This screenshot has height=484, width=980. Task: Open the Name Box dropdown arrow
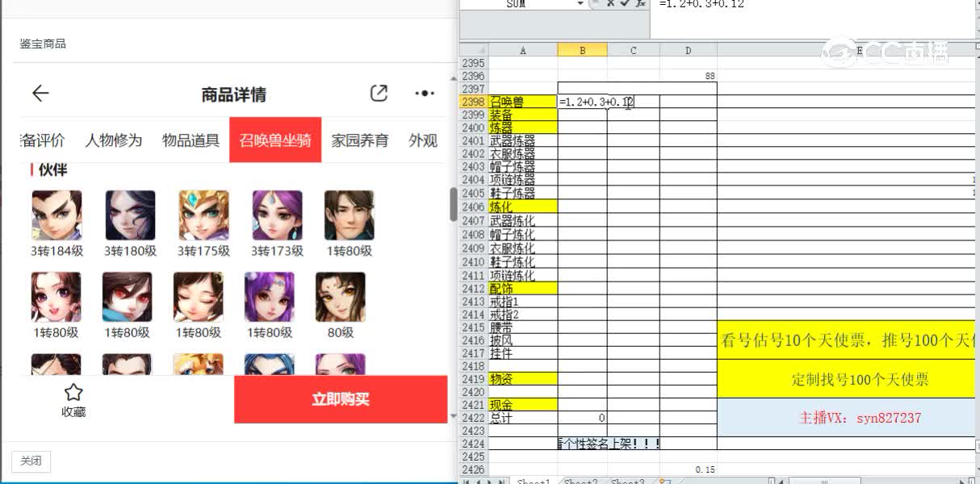click(580, 4)
